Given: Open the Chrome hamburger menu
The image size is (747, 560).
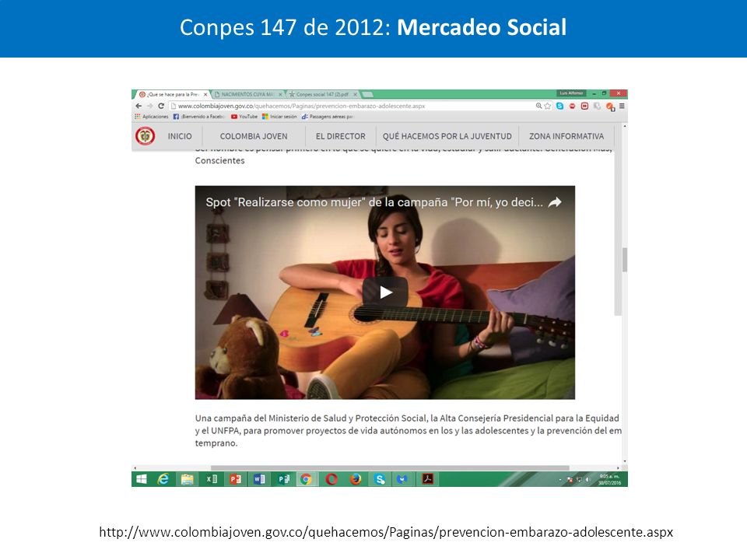Looking at the screenshot, I should click(622, 106).
